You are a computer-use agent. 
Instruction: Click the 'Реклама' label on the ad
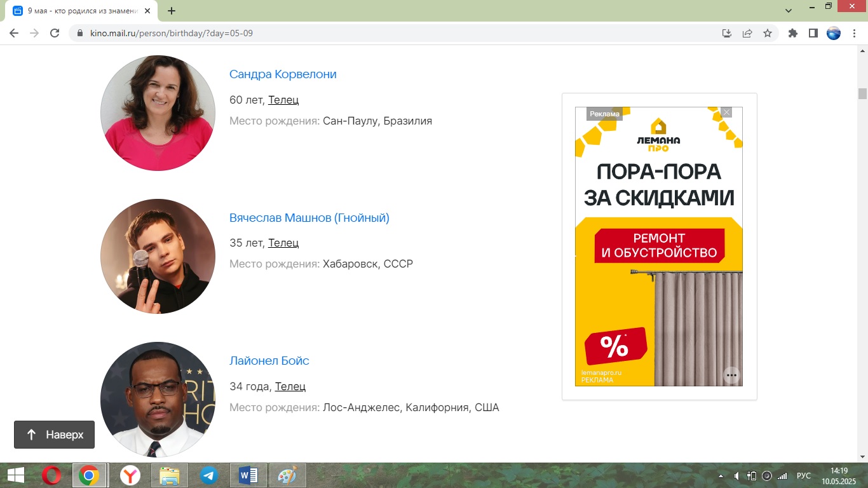[x=604, y=114]
